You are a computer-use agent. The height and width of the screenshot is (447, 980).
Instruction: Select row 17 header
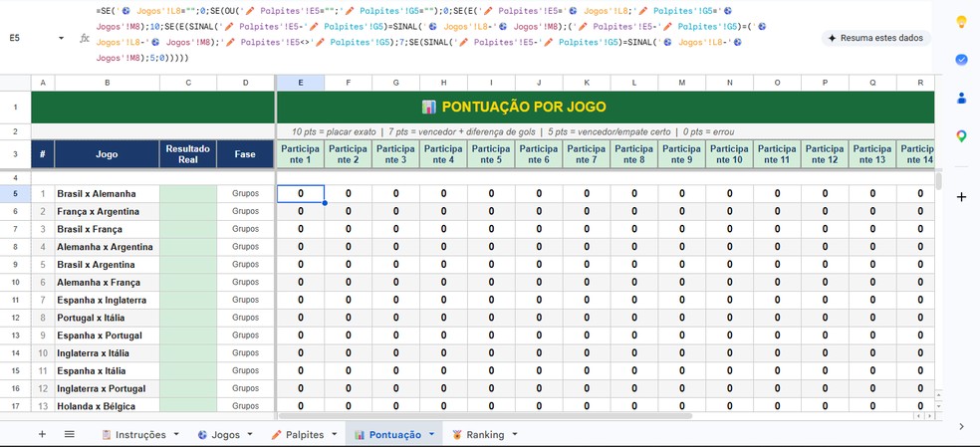(x=15, y=406)
